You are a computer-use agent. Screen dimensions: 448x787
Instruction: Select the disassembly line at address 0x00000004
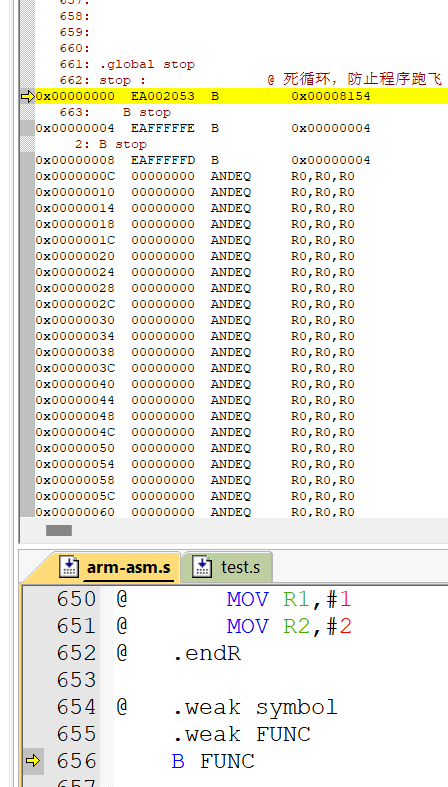coord(203,128)
